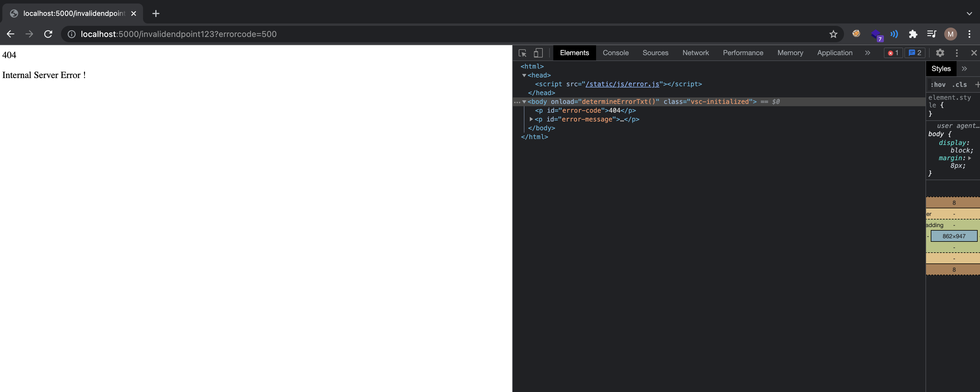The height and width of the screenshot is (392, 980).
Task: Show more Styles sidebar panes chevron
Action: point(964,69)
